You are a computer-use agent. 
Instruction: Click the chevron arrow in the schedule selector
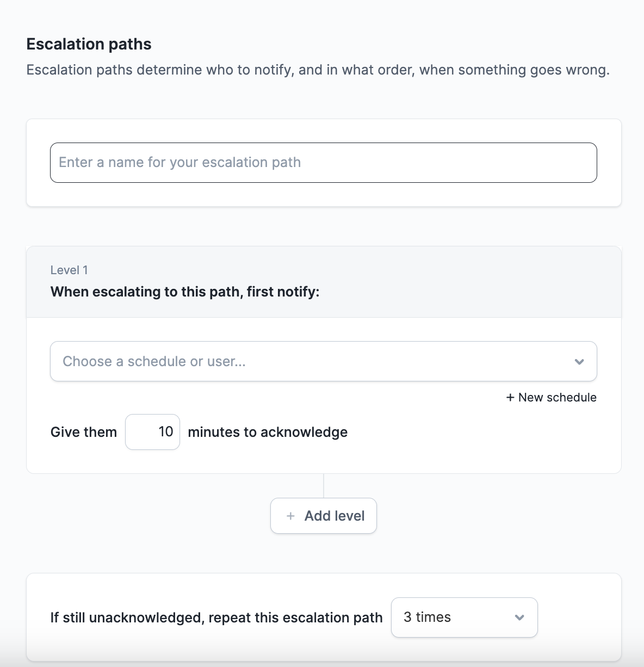click(x=579, y=362)
